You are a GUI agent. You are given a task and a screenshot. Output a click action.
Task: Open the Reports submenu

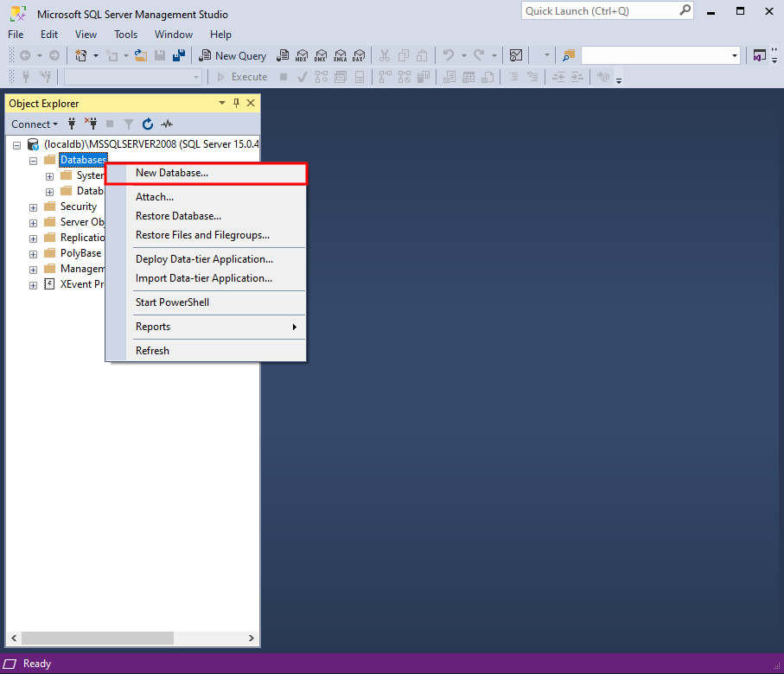click(x=153, y=327)
